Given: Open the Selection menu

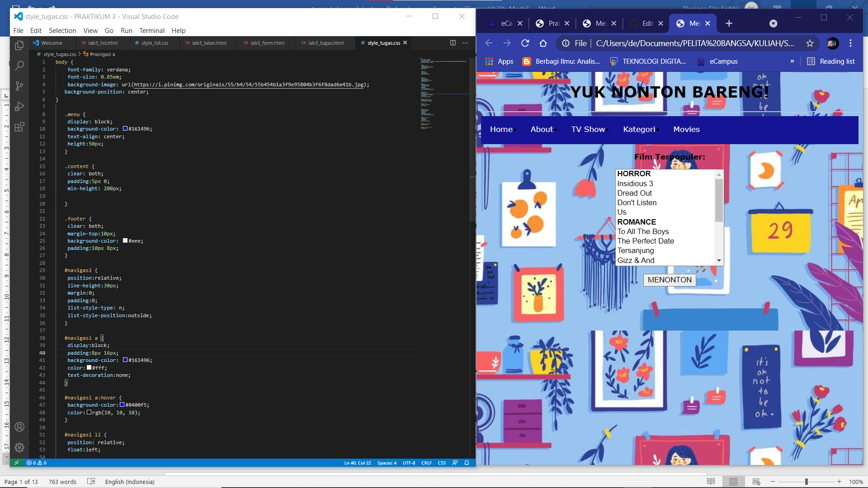Looking at the screenshot, I should point(62,30).
